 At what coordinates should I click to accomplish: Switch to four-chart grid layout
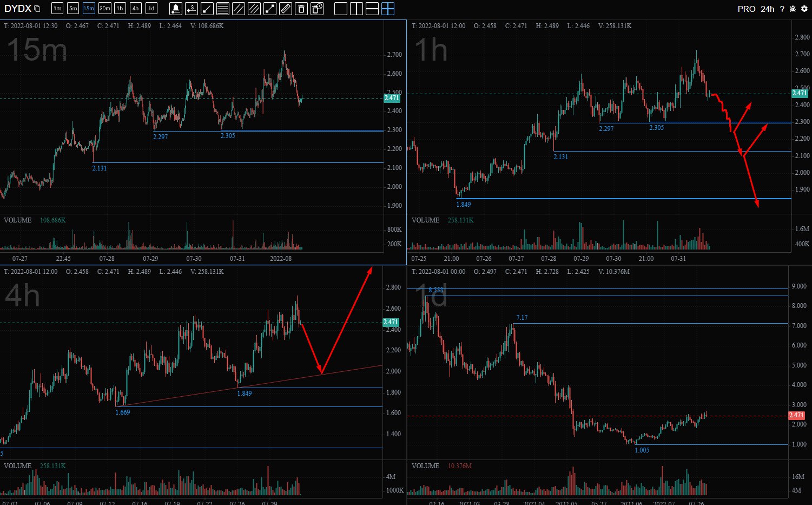click(x=388, y=9)
